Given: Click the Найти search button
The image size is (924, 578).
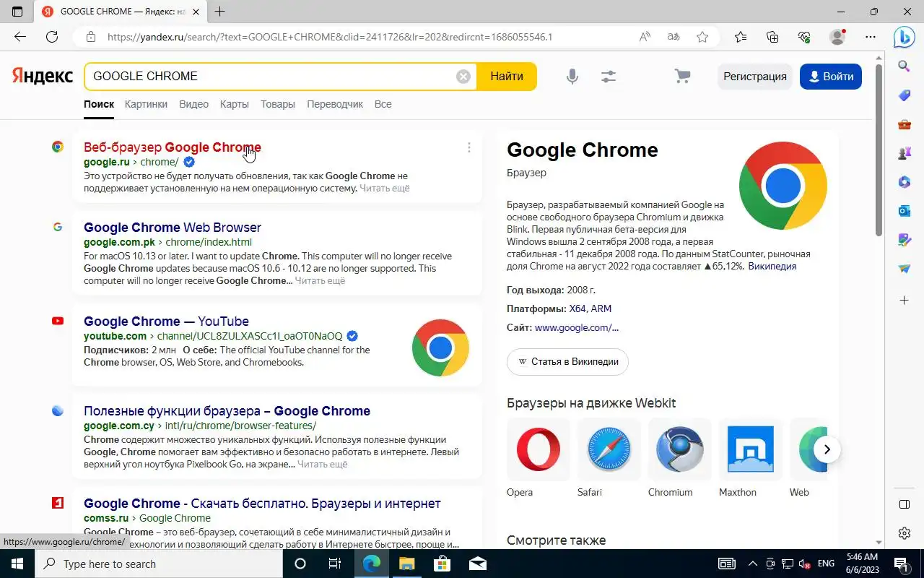Looking at the screenshot, I should pyautogui.click(x=507, y=77).
